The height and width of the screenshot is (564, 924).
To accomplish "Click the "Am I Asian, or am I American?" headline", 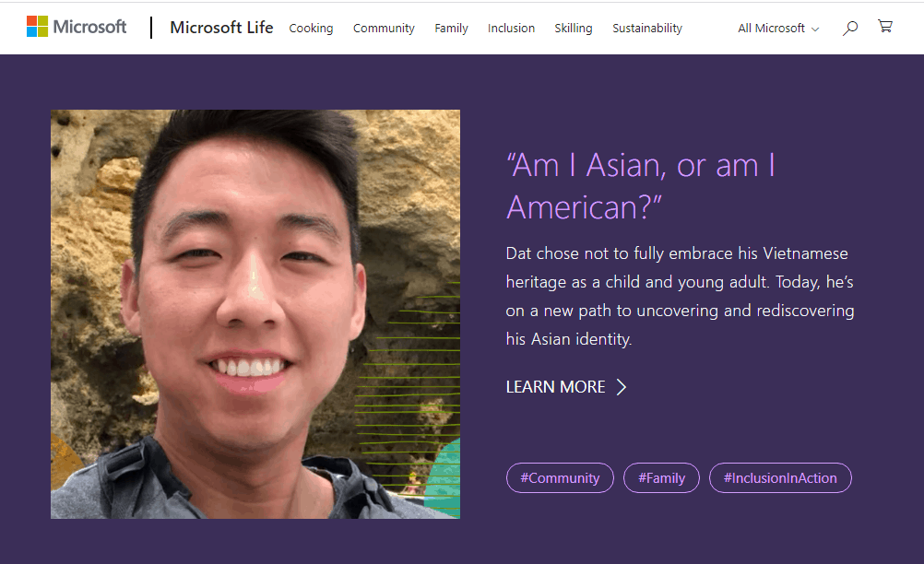I will (640, 184).
